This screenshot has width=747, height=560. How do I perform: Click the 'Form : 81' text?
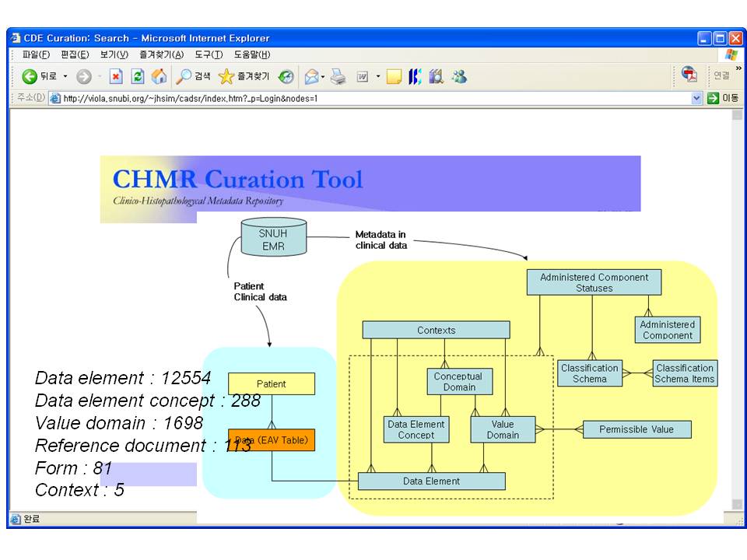pos(73,467)
